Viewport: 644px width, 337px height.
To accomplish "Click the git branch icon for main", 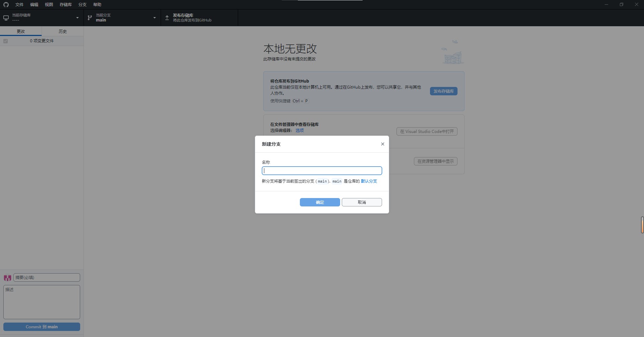I will point(90,18).
